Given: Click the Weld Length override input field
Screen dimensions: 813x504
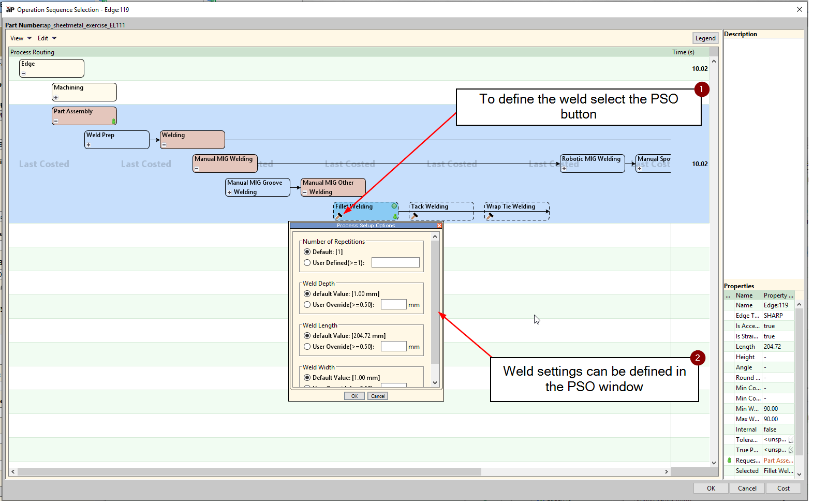Looking at the screenshot, I should click(393, 347).
